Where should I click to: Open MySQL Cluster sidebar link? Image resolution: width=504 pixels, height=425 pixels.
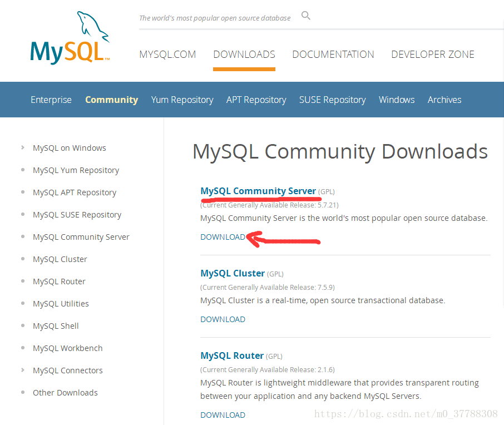click(60, 259)
